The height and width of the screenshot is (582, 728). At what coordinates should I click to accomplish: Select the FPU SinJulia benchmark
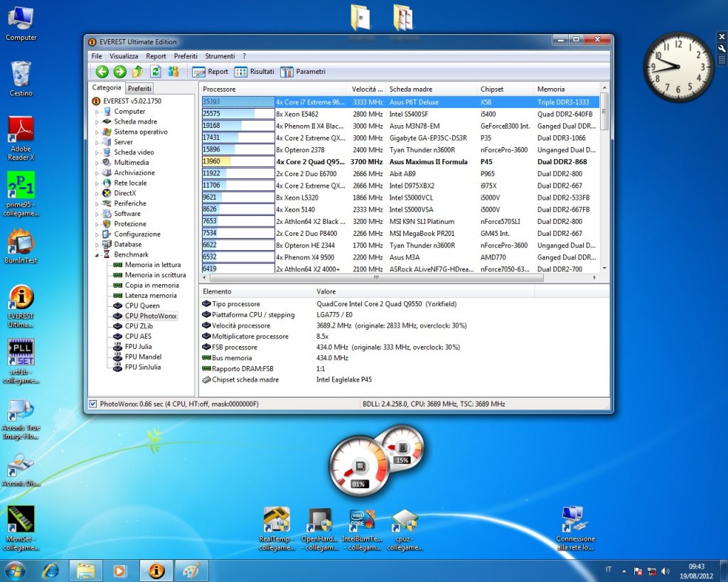[142, 367]
